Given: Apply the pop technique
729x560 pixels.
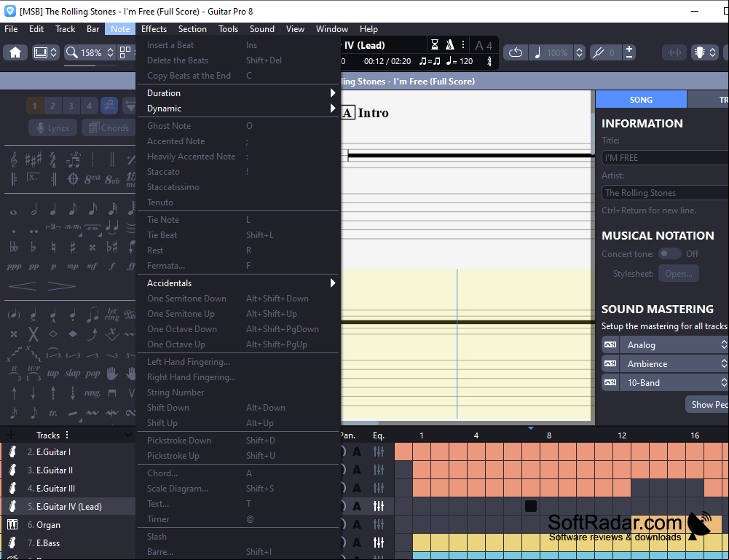Looking at the screenshot, I should click(92, 373).
